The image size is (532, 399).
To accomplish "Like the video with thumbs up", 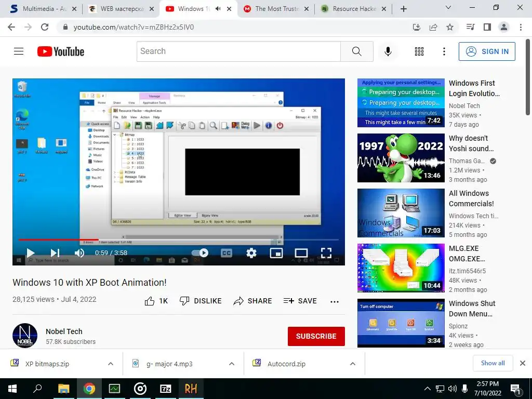I will pos(156,301).
